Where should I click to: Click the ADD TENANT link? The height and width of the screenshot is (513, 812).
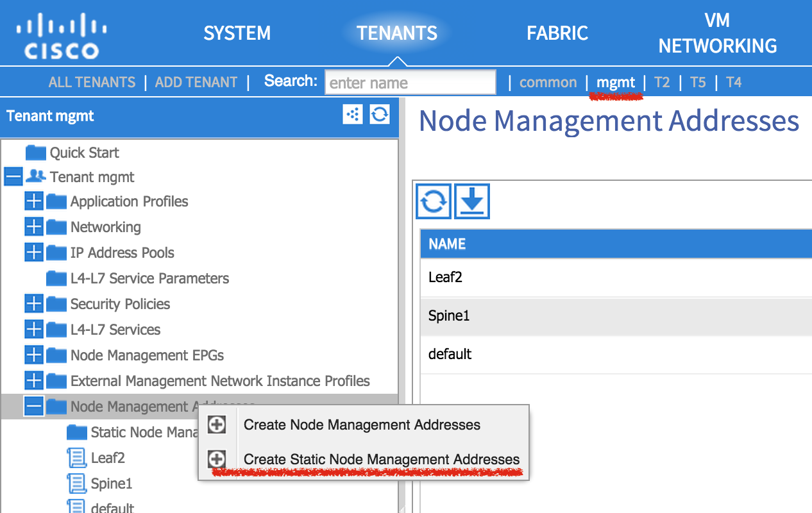[x=196, y=82]
